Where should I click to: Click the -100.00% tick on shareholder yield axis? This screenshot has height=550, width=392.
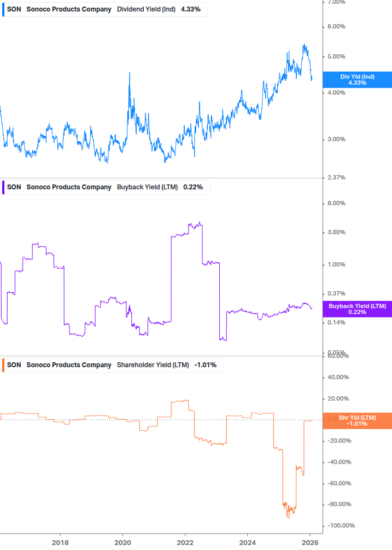pos(341,525)
